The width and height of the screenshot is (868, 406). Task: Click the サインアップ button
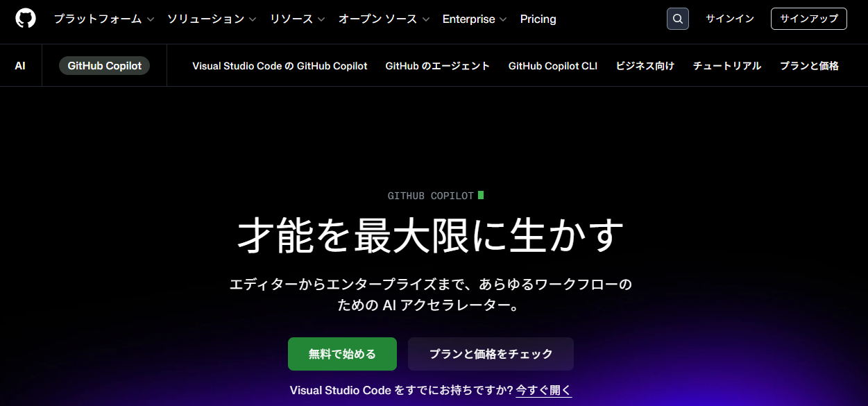pos(809,19)
